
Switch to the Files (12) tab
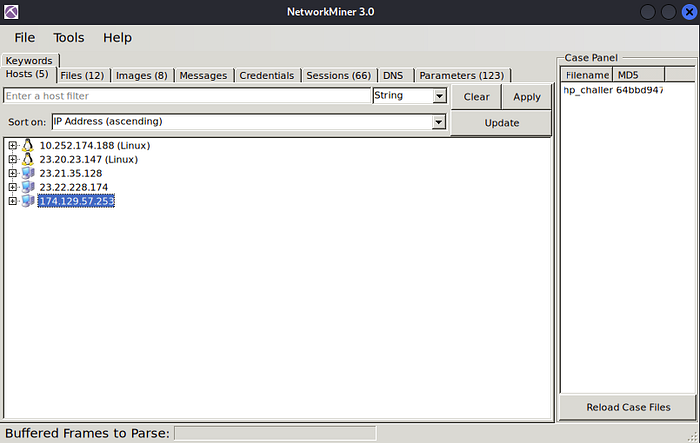tap(82, 75)
